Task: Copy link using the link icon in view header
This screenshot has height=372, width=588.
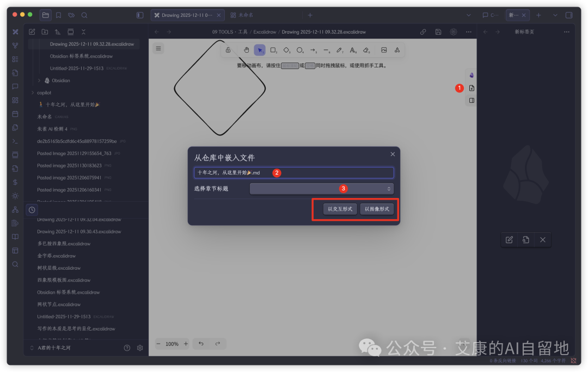Action: point(423,32)
